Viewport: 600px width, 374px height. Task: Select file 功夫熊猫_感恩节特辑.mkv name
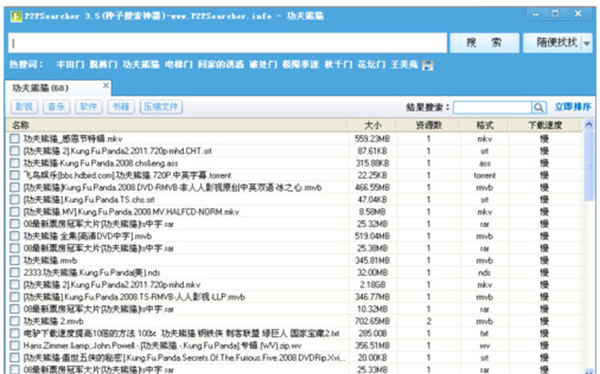click(x=73, y=139)
